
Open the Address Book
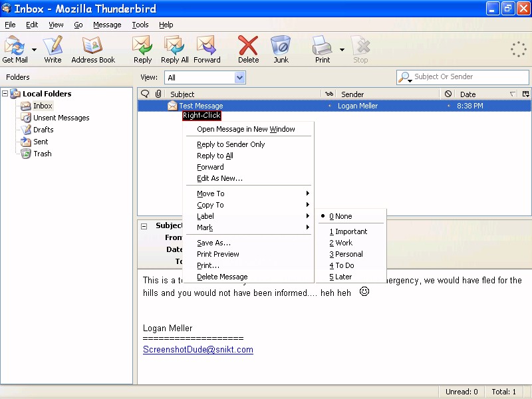(x=93, y=49)
